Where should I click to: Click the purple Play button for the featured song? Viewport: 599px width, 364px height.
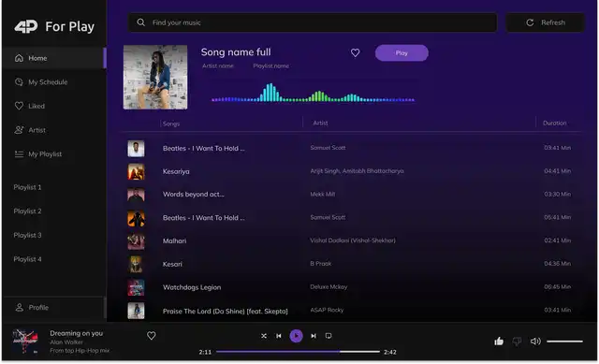pos(402,53)
